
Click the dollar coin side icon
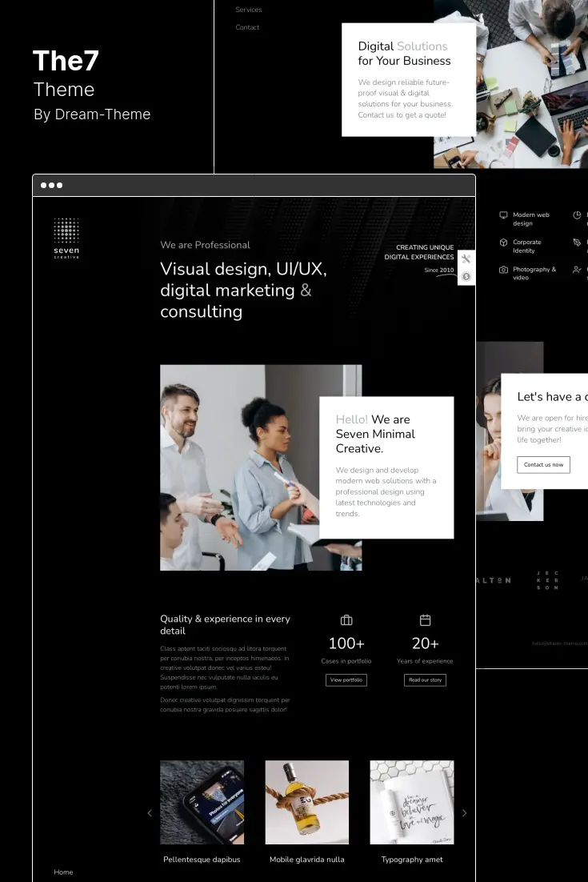click(466, 276)
